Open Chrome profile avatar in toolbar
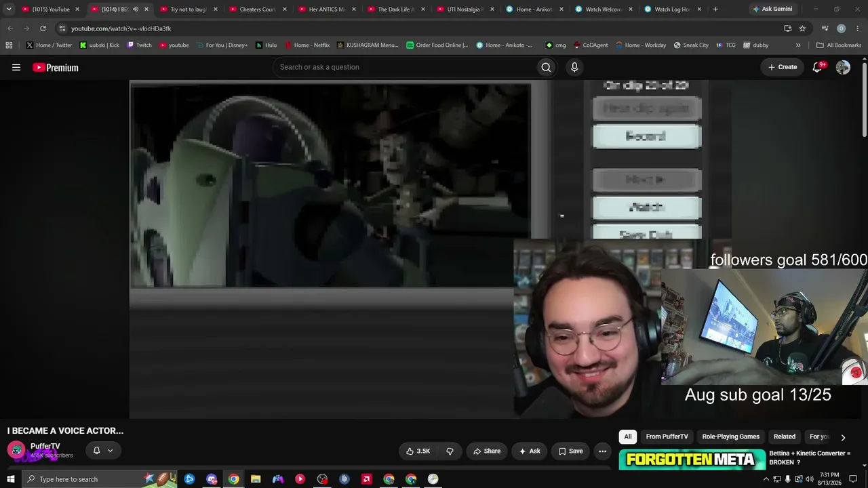868x488 pixels. pos(841,28)
